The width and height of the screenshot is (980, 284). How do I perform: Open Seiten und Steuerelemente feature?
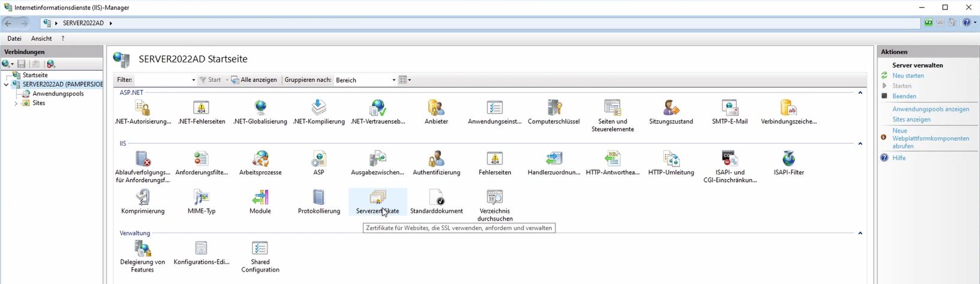[x=612, y=116]
